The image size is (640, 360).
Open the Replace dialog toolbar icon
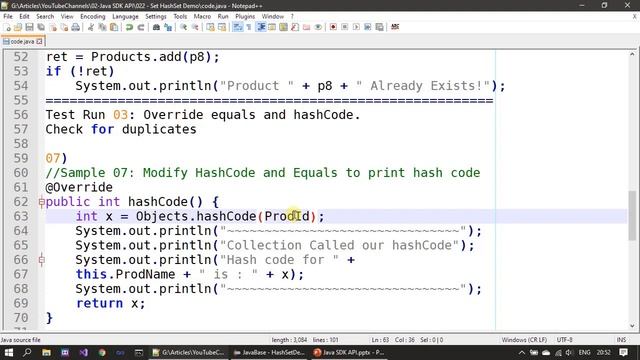pyautogui.click(x=168, y=27)
